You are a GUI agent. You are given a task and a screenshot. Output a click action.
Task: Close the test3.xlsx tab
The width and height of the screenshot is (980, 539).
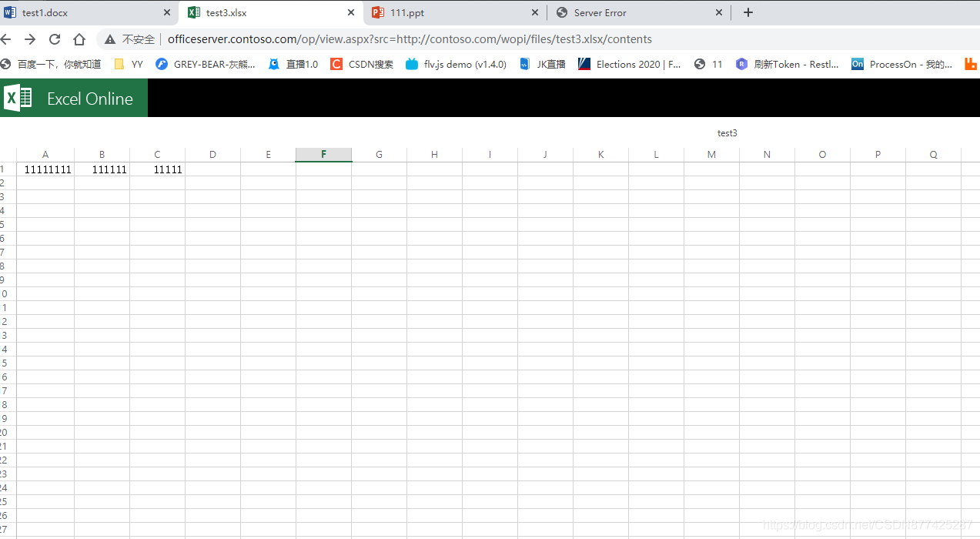pos(350,12)
